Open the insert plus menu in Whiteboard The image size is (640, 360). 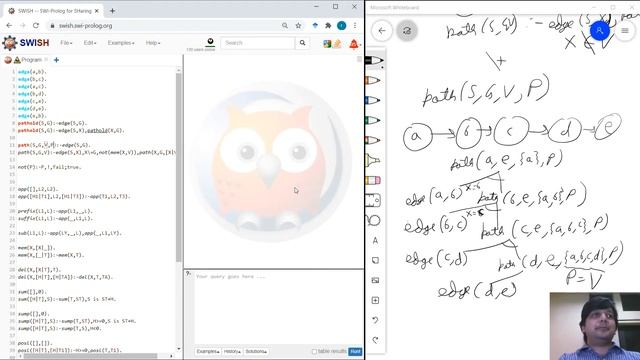(375, 300)
